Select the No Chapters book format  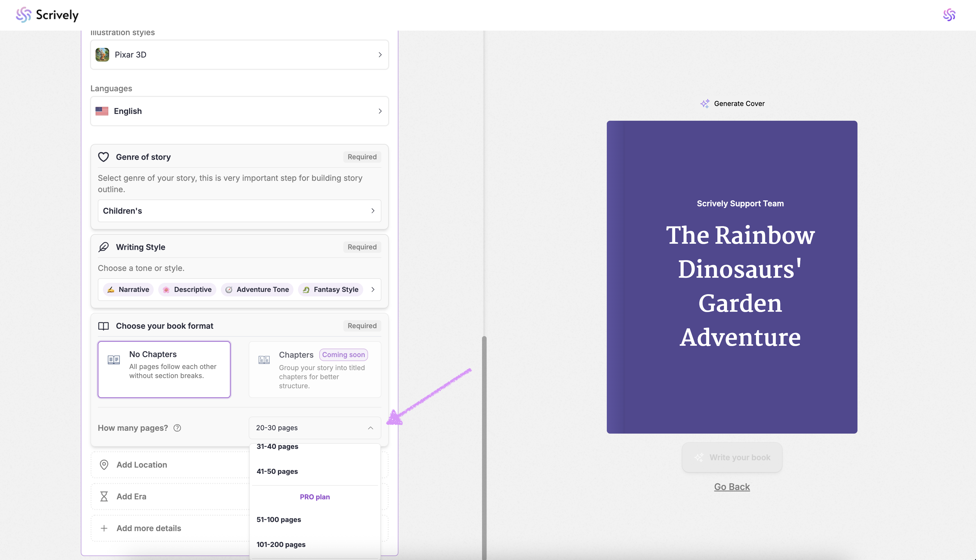tap(164, 369)
